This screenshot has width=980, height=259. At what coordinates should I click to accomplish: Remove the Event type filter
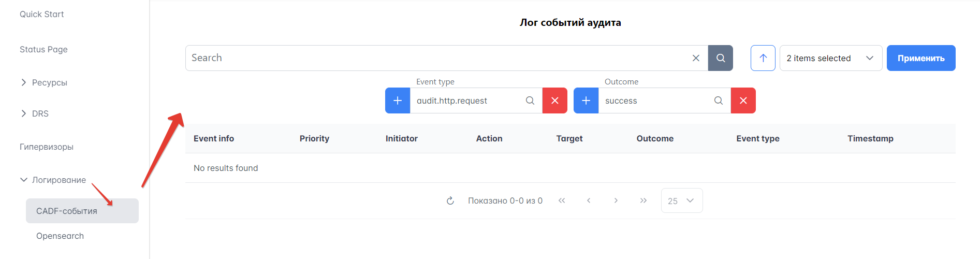coord(554,100)
